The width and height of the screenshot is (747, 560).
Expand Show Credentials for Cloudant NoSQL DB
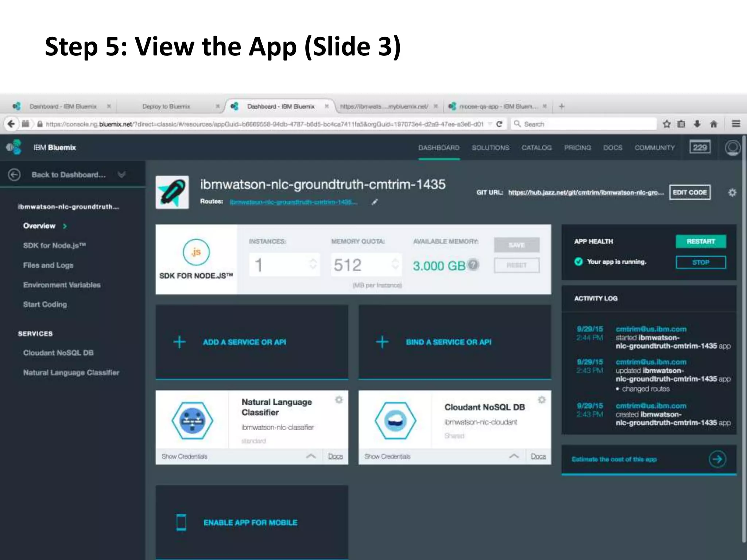(514, 456)
